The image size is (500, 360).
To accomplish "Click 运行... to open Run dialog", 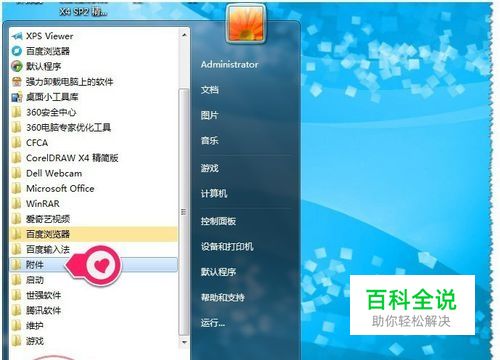I will click(x=213, y=323).
